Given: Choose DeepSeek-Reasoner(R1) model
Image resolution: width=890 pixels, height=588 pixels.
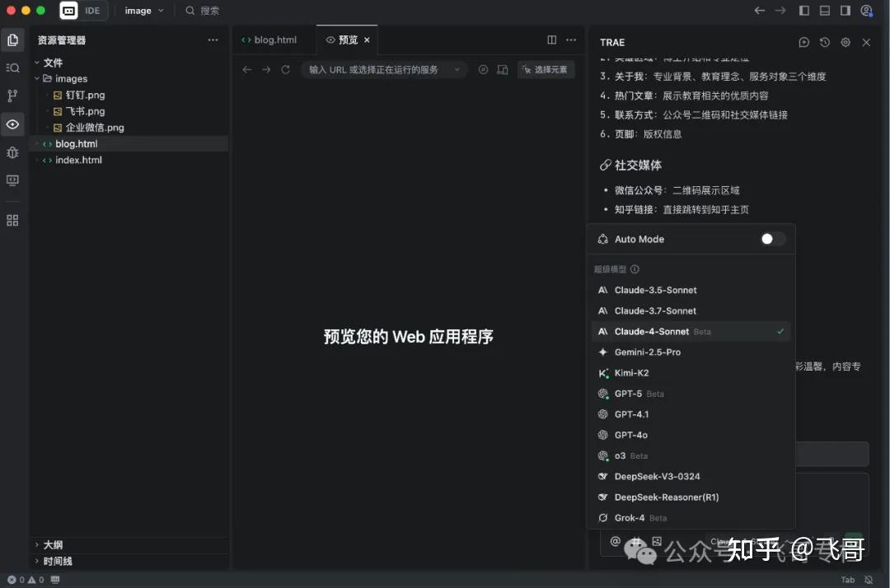Looking at the screenshot, I should pos(691,497).
